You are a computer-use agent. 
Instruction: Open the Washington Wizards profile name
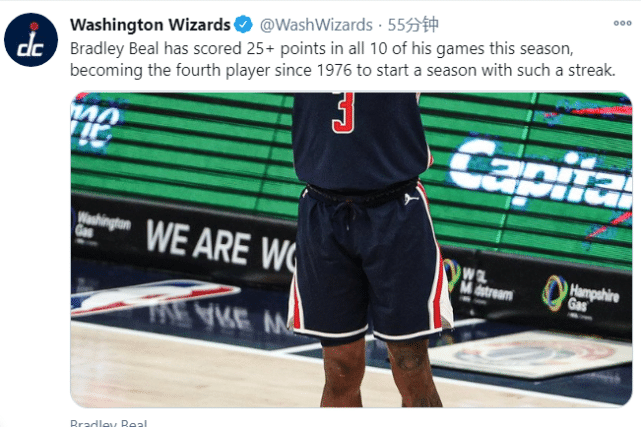pos(150,25)
